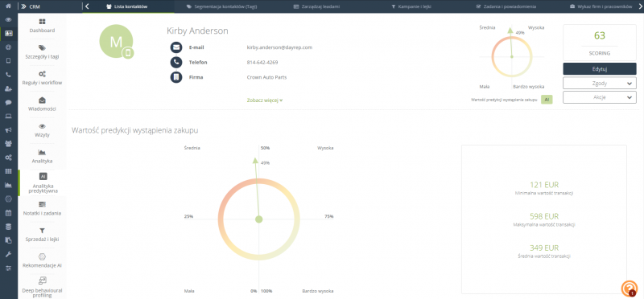Open the megaphone icon in the sidebar
The width and height of the screenshot is (644, 299).
point(9,130)
